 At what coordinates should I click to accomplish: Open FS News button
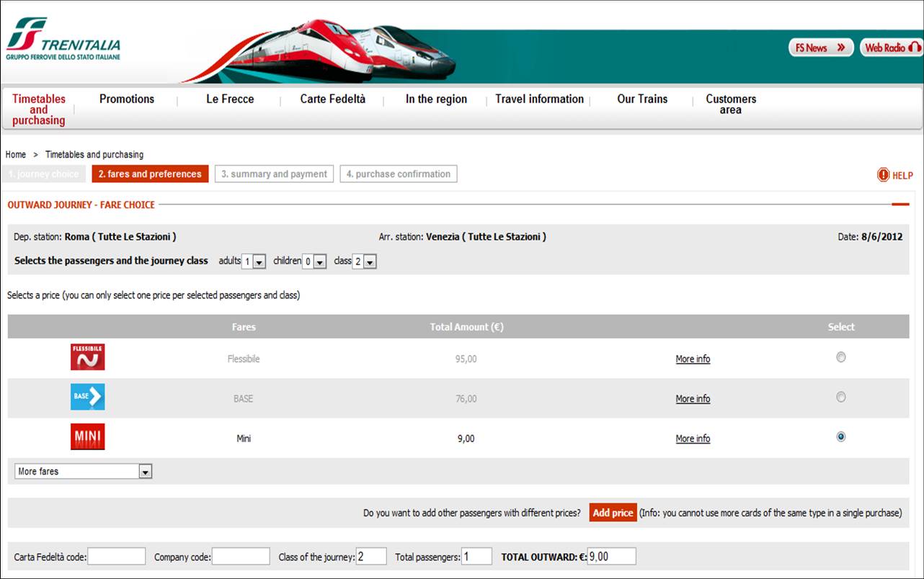(821, 48)
